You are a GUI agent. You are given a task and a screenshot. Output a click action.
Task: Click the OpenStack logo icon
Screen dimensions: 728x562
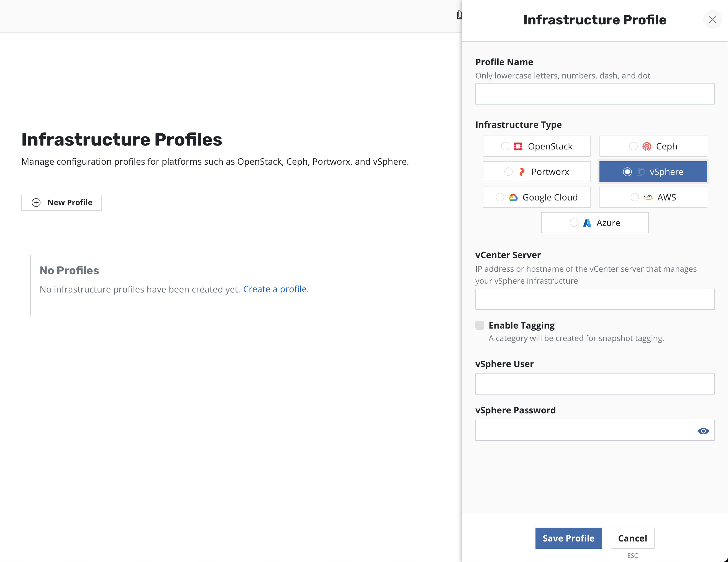pyautogui.click(x=518, y=146)
